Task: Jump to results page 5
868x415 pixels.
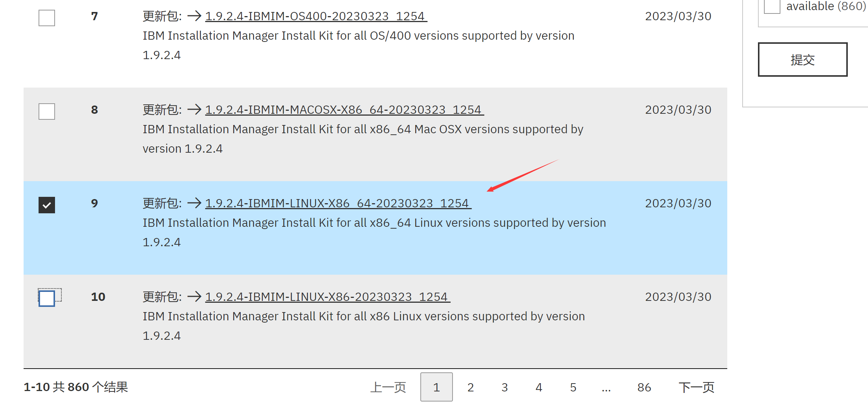Action: [573, 387]
